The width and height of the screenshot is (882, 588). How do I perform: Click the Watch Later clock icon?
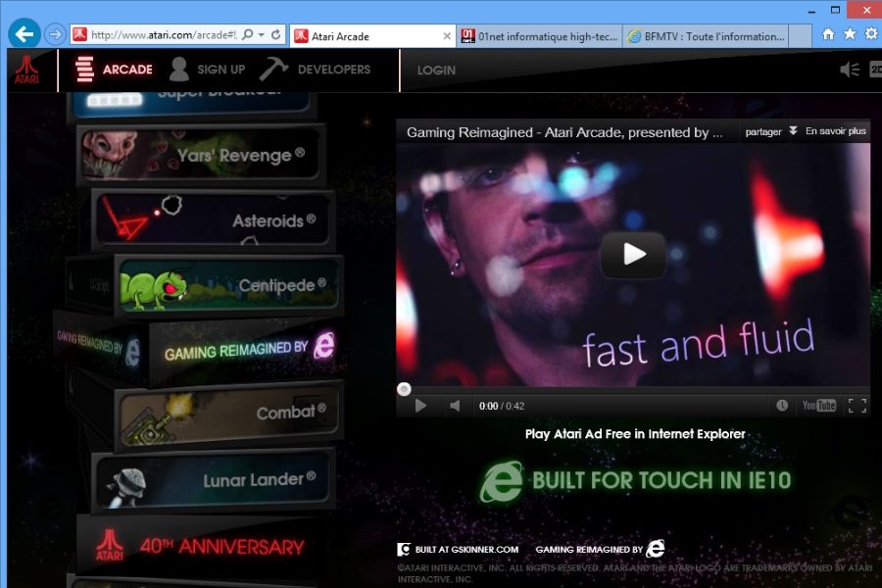tap(782, 406)
